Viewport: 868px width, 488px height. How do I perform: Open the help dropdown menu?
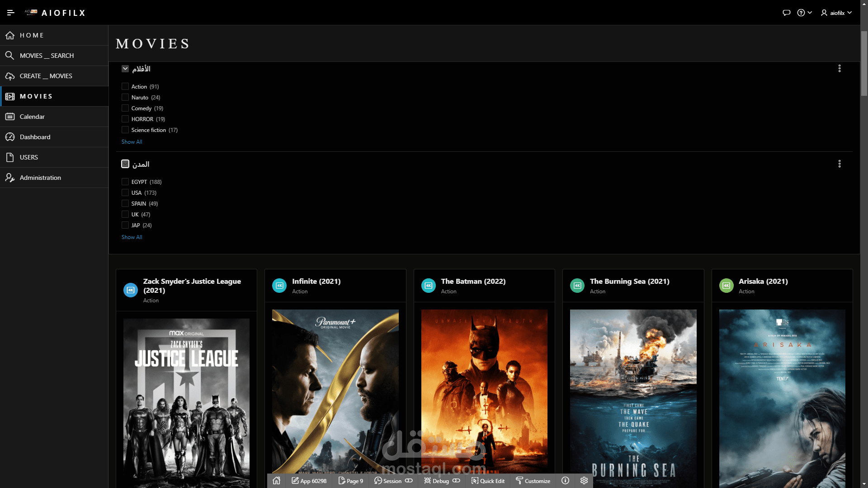[x=804, y=13]
